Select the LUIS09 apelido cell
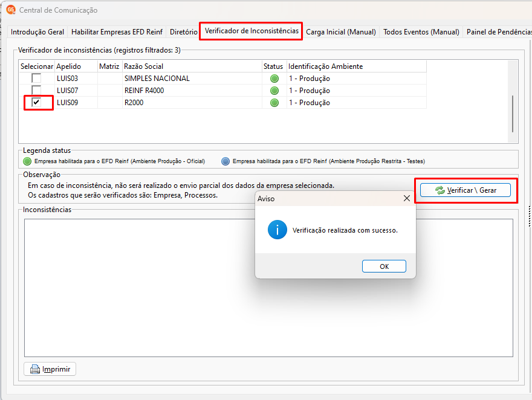This screenshot has height=400, width=532. click(76, 103)
